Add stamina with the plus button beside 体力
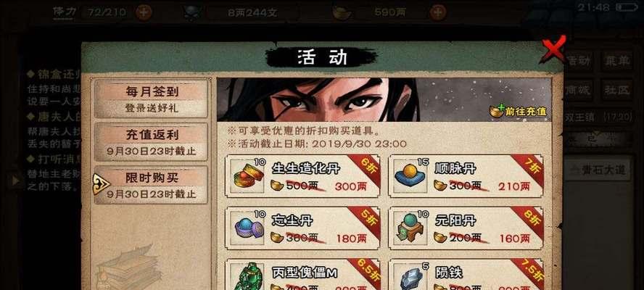 [144, 12]
